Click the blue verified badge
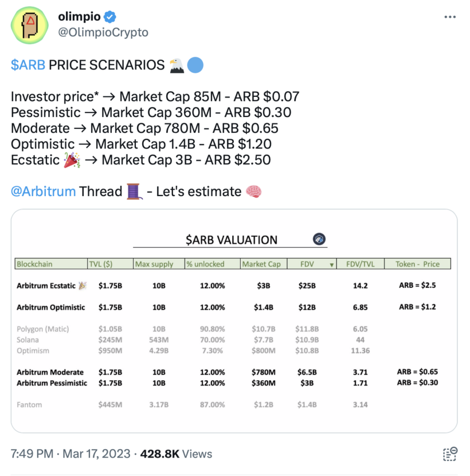The width and height of the screenshot is (470, 476). click(110, 17)
